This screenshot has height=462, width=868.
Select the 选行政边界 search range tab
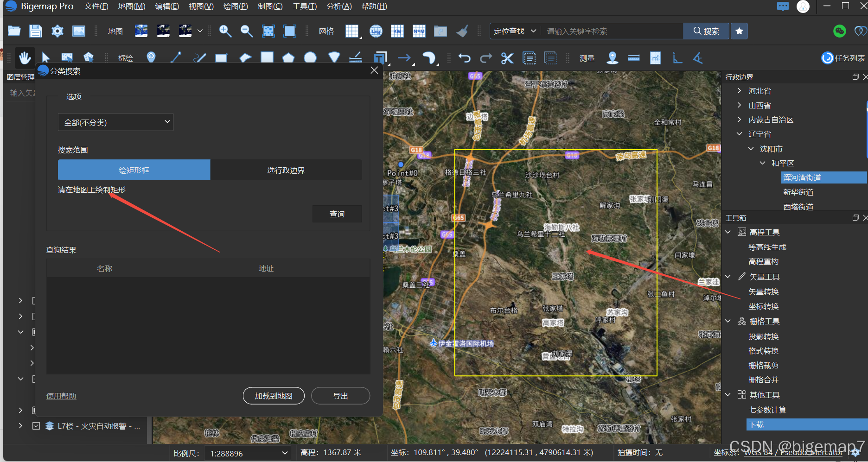(x=286, y=170)
